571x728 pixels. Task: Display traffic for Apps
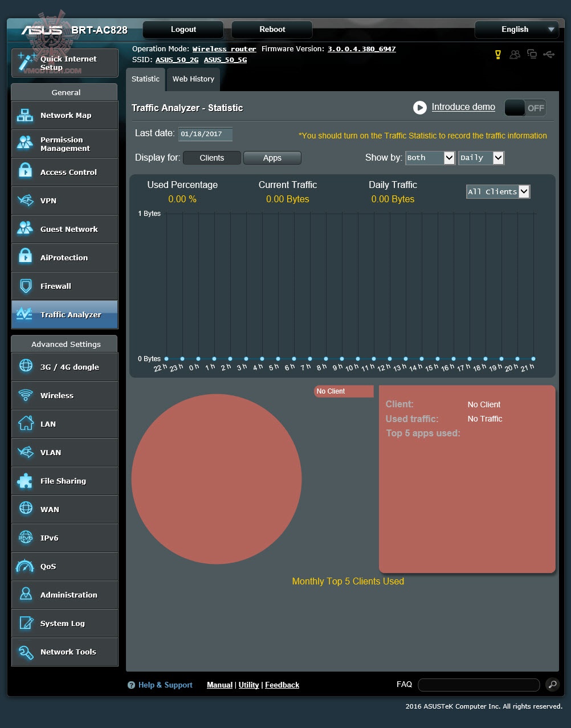pyautogui.click(x=272, y=158)
